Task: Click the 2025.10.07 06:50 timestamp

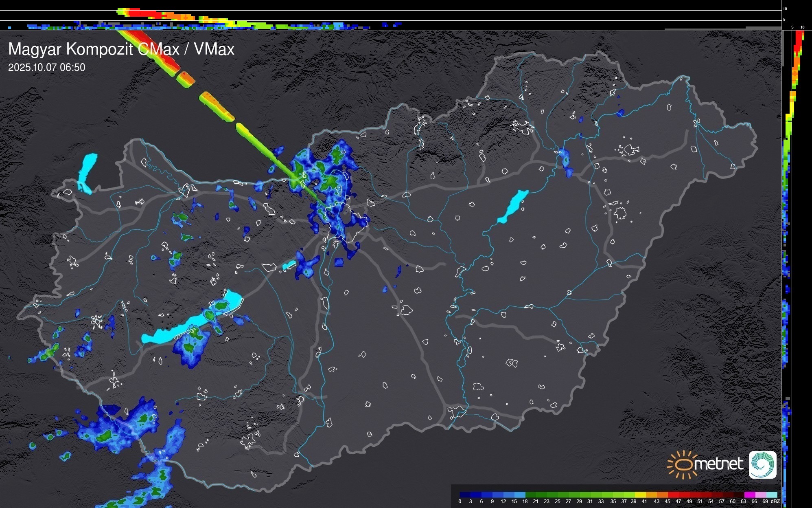Action: pyautogui.click(x=46, y=67)
